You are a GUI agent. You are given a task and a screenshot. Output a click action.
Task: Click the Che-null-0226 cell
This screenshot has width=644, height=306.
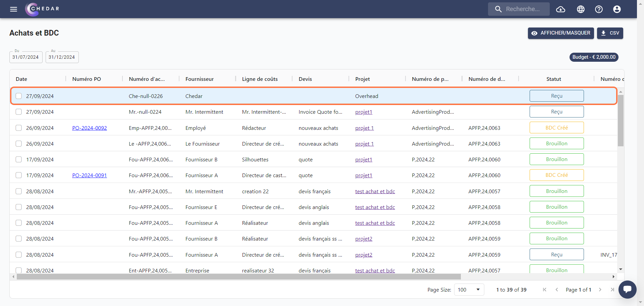[x=146, y=96]
